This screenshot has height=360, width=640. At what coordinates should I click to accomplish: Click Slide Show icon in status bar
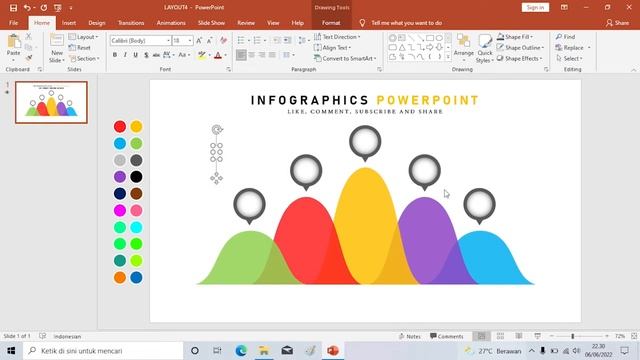(x=537, y=336)
